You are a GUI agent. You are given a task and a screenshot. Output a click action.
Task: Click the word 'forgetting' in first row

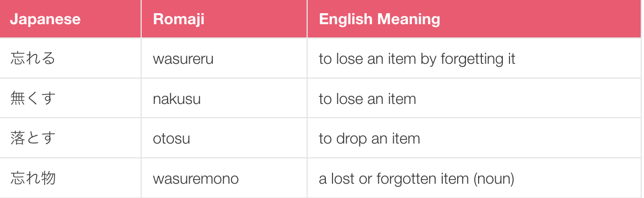(470, 60)
